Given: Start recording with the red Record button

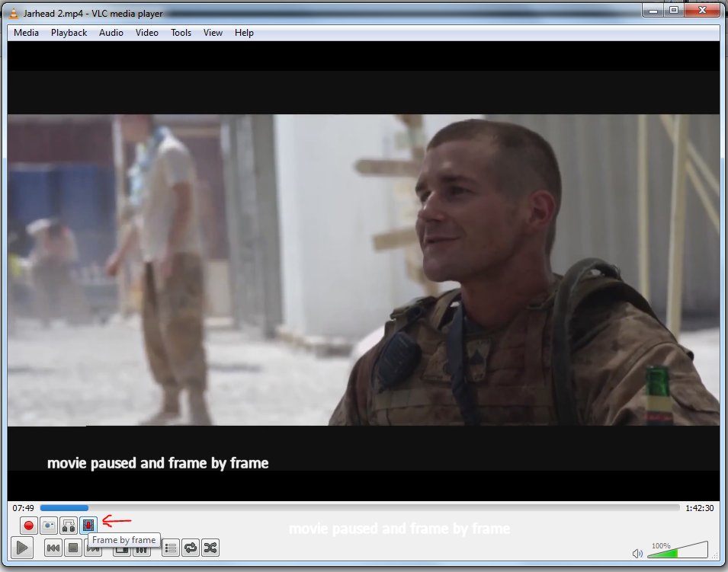Looking at the screenshot, I should (28, 525).
